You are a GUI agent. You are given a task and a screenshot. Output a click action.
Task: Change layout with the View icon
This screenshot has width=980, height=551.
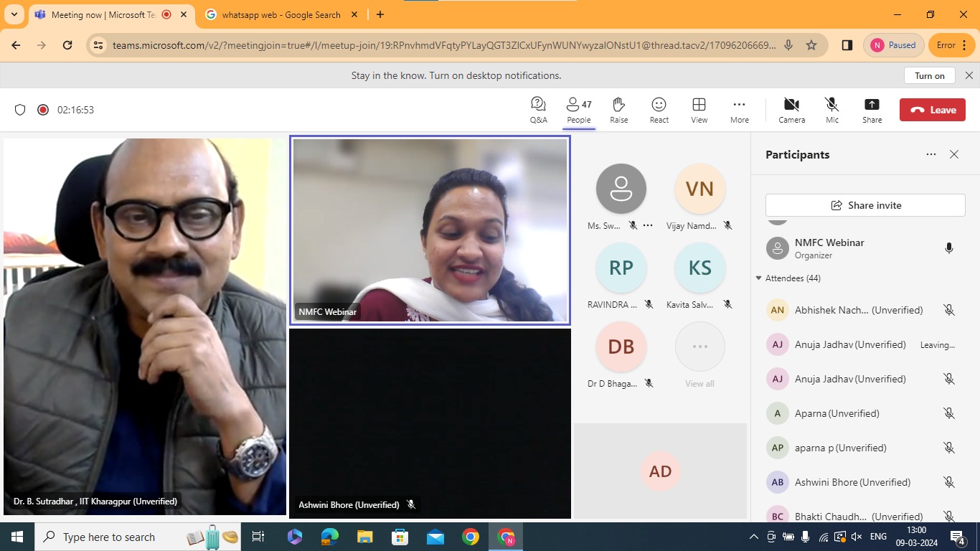[699, 110]
